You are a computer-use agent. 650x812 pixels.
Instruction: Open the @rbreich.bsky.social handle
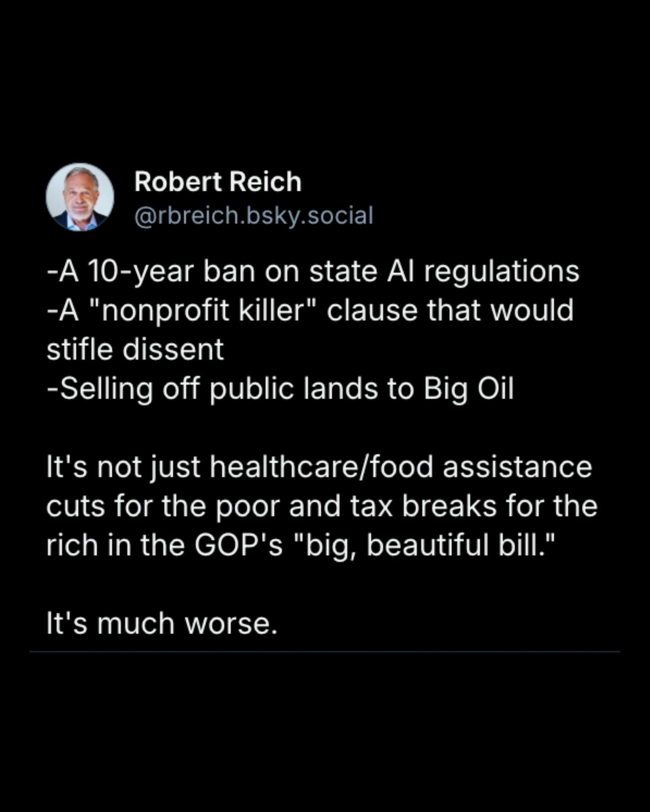click(254, 216)
